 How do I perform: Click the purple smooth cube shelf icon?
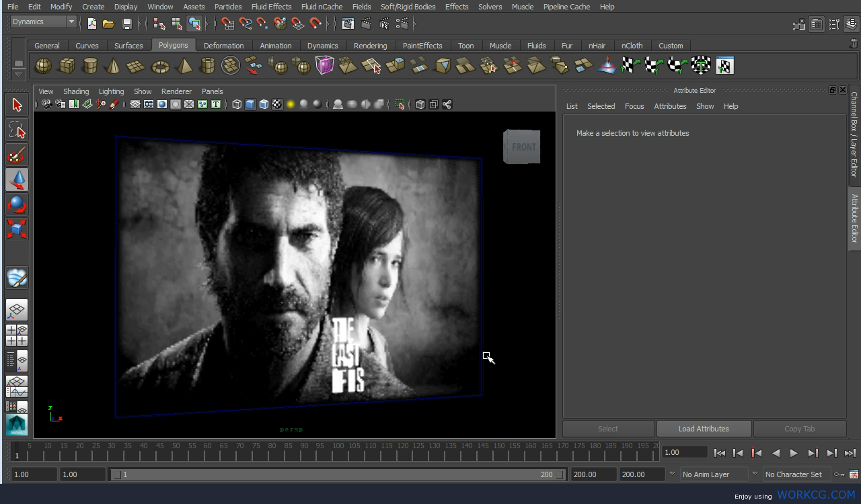[x=325, y=66]
